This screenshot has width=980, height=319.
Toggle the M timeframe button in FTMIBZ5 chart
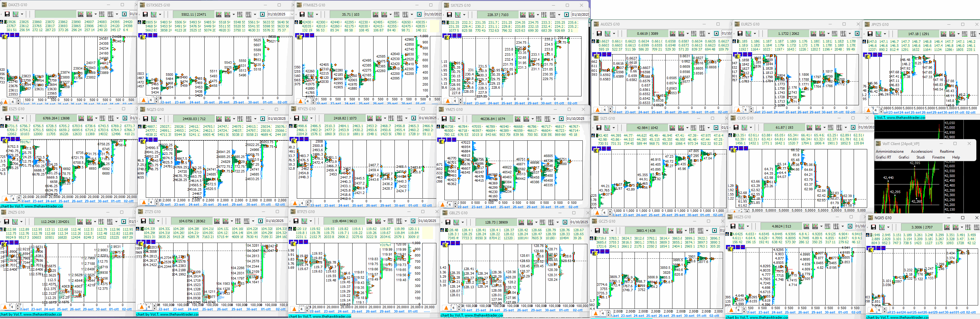312,36
